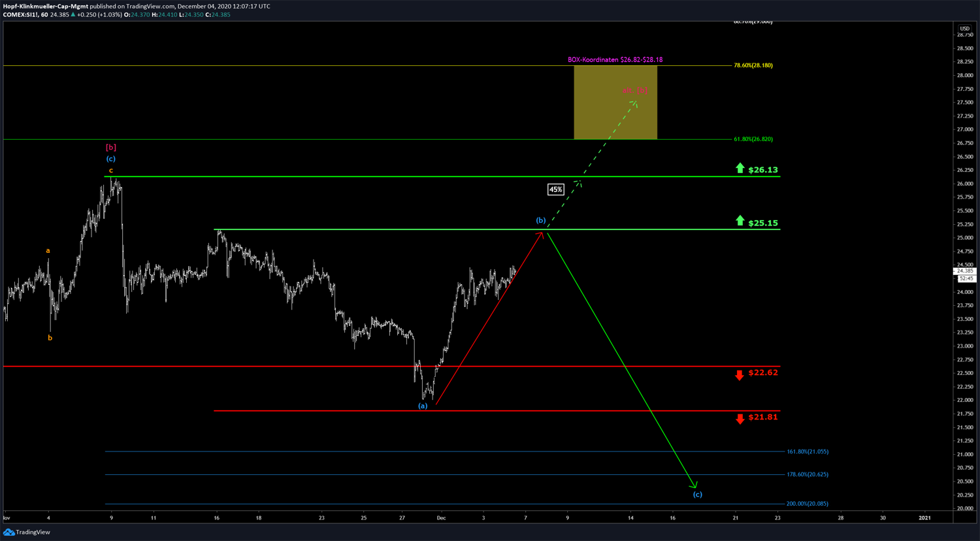The width and height of the screenshot is (980, 541).
Task: Click the alt. [b] label inside box
Action: coord(635,90)
